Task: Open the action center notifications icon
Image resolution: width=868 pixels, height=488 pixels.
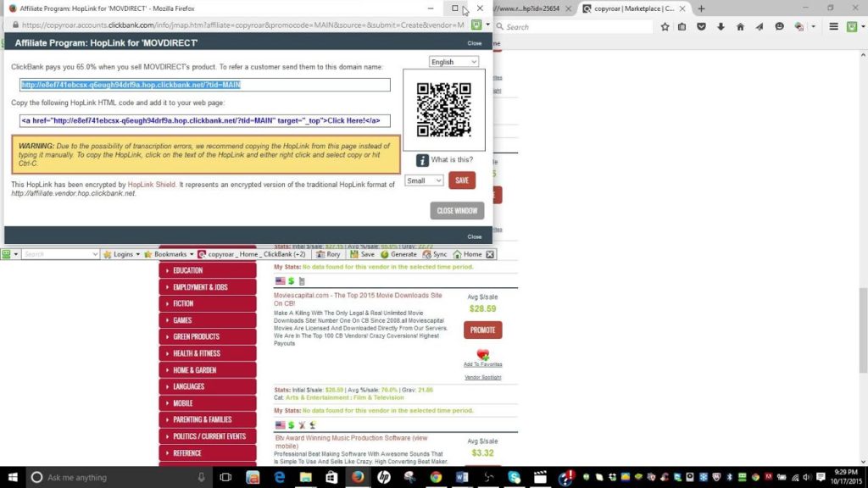Action: click(x=821, y=477)
